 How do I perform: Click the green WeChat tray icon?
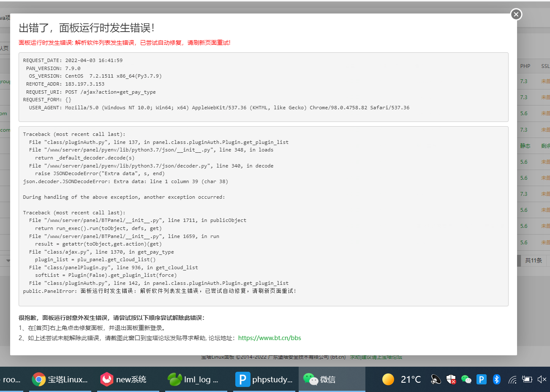click(x=466, y=379)
